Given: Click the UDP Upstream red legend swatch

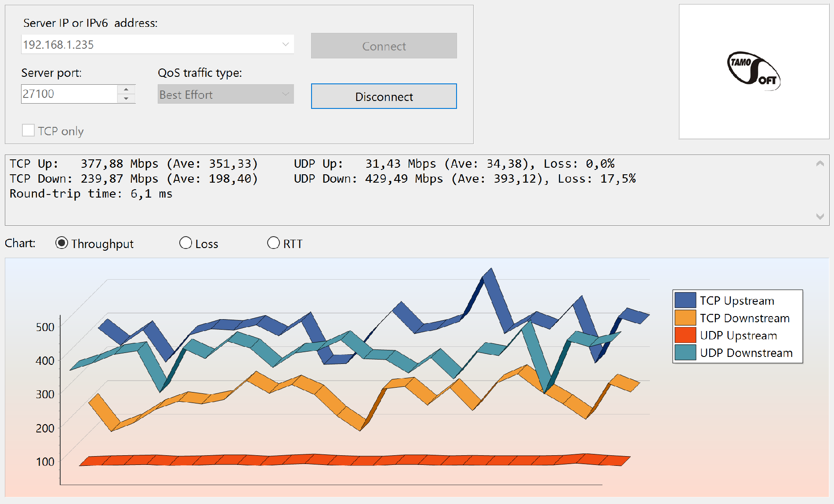Looking at the screenshot, I should [685, 335].
